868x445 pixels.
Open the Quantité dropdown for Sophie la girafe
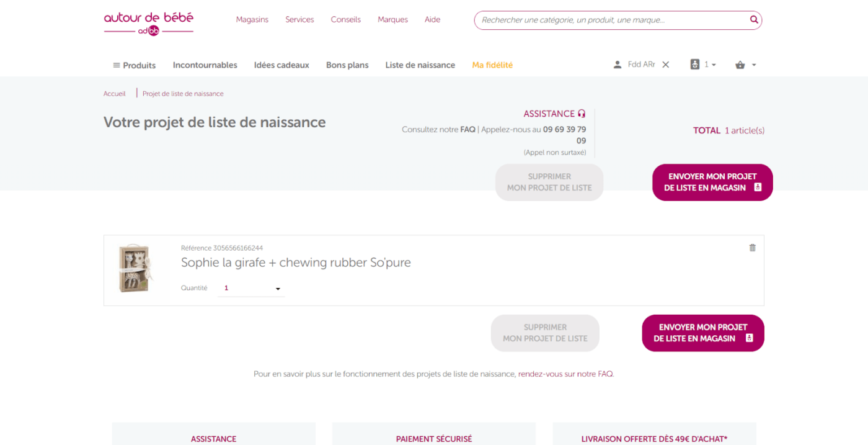pos(251,289)
